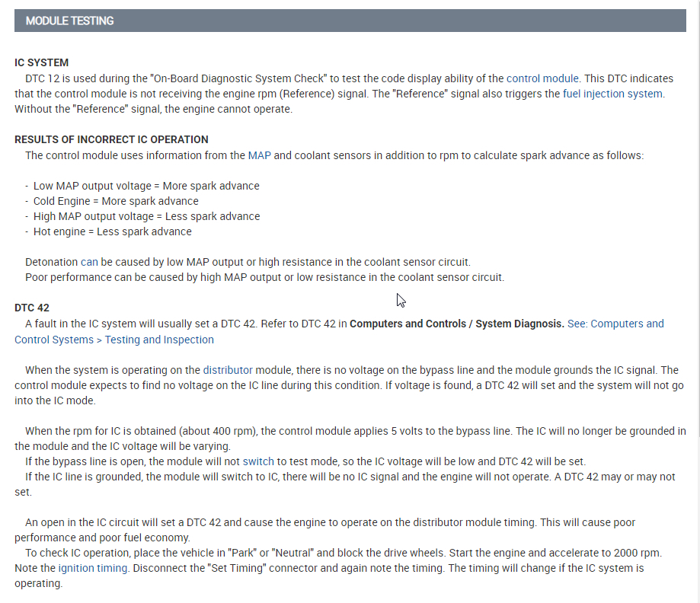Follow the fuel injection system link
This screenshot has width=700, height=603.
(x=613, y=94)
